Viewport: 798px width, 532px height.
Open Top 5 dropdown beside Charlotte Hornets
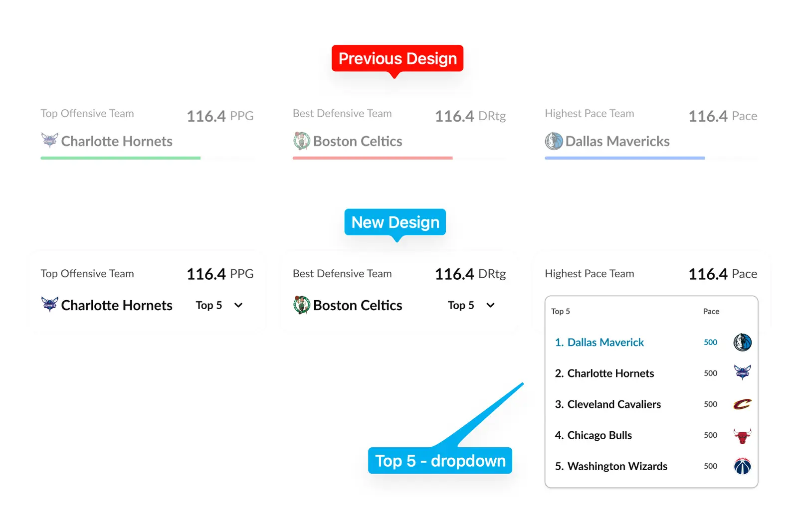(x=219, y=305)
